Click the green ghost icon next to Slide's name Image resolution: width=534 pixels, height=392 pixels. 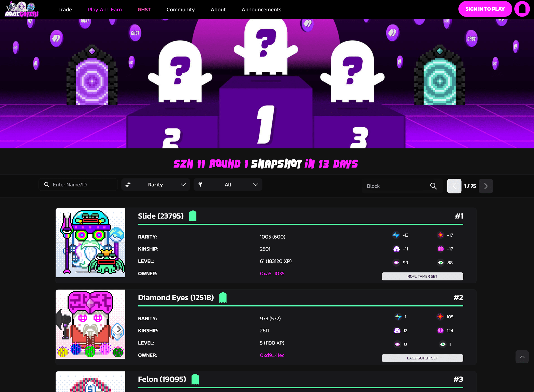pos(192,216)
